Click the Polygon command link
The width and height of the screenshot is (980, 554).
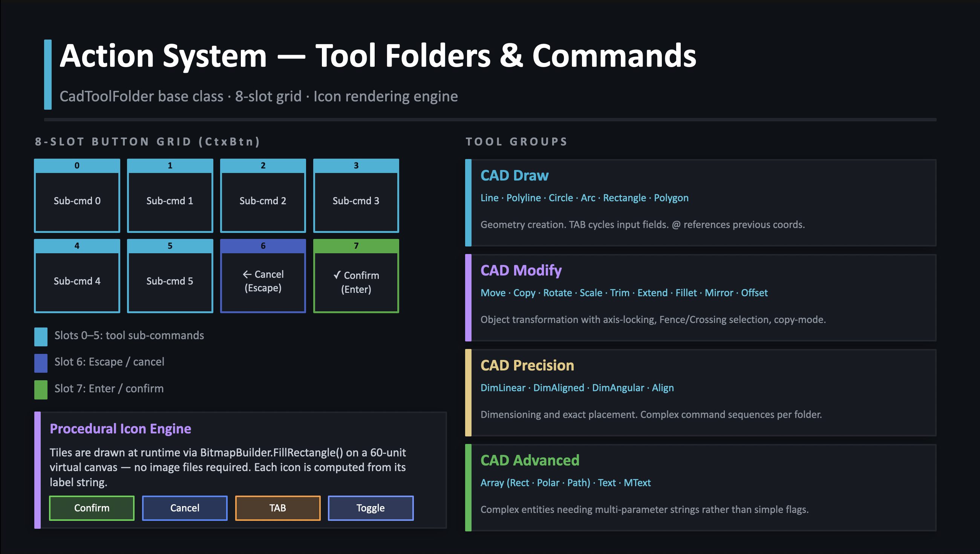[671, 198]
